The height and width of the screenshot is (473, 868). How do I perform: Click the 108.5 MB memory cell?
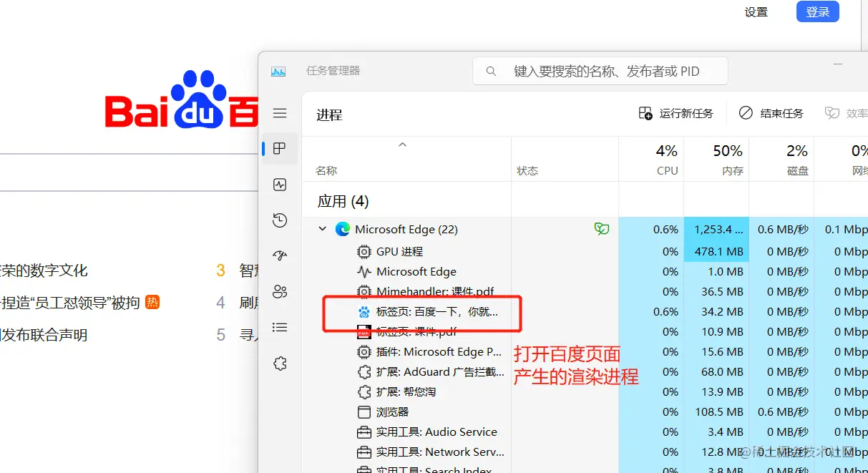click(716, 412)
